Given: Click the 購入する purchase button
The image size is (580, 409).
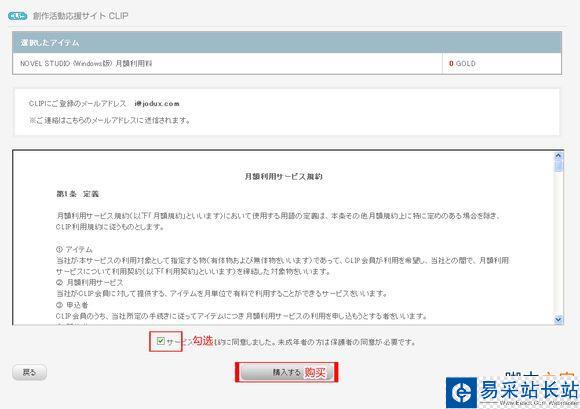Looking at the screenshot, I should click(287, 372).
